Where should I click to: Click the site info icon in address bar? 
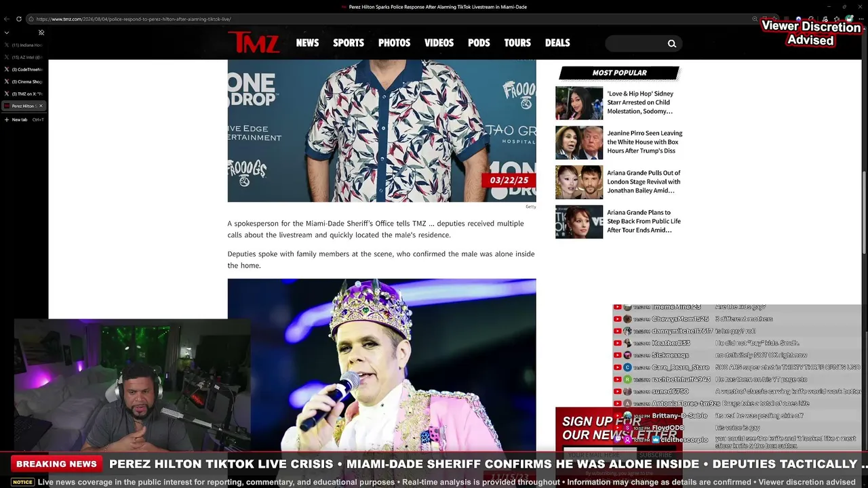[x=31, y=19]
